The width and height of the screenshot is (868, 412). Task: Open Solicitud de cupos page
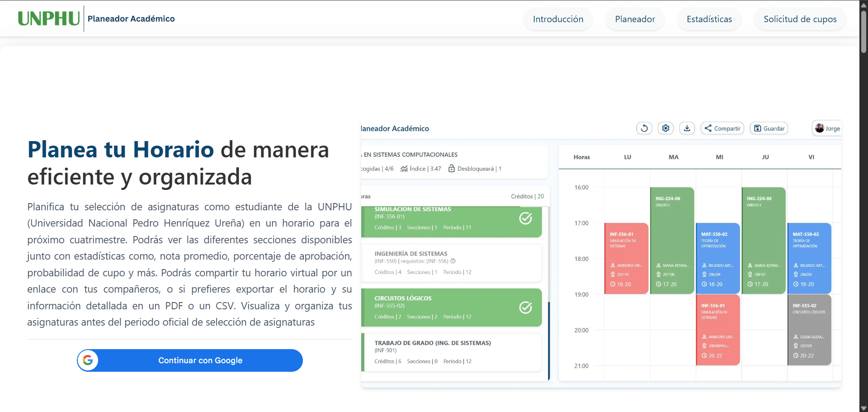point(800,19)
